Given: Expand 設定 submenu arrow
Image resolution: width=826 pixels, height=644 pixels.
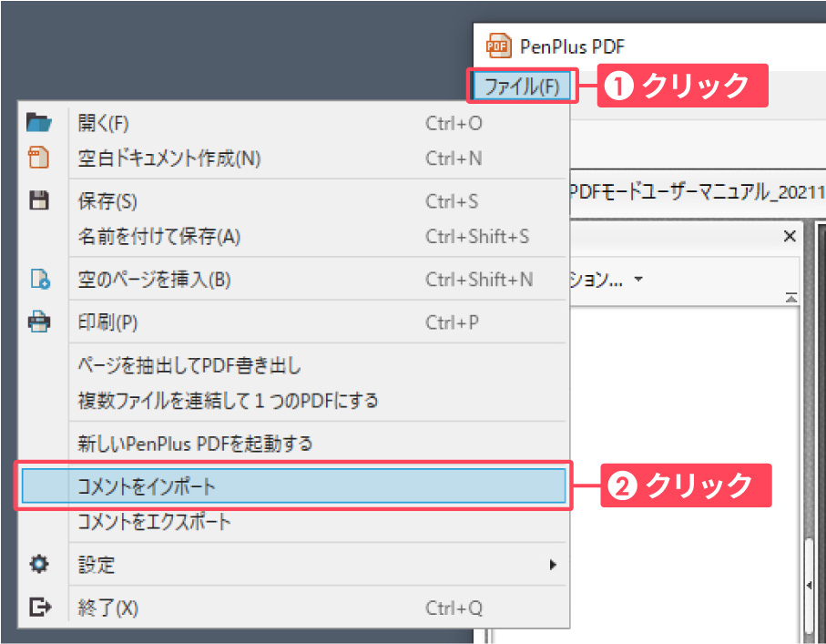Looking at the screenshot, I should (552, 565).
